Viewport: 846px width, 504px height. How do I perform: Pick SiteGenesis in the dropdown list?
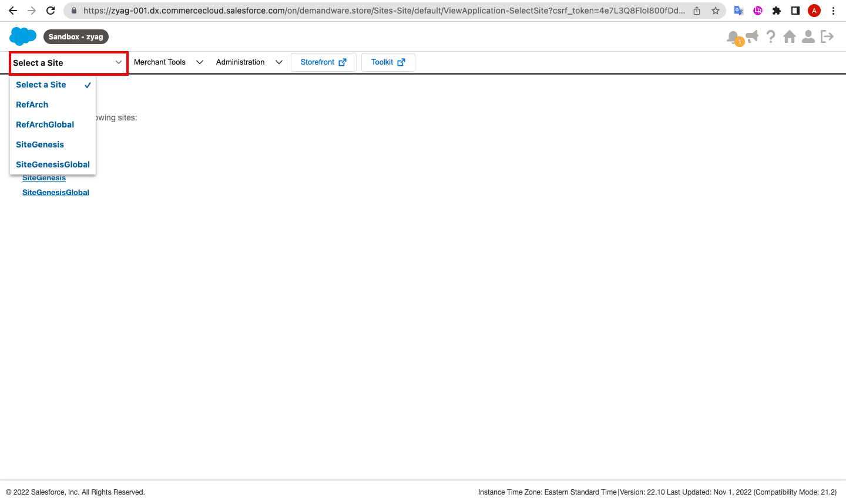click(40, 145)
